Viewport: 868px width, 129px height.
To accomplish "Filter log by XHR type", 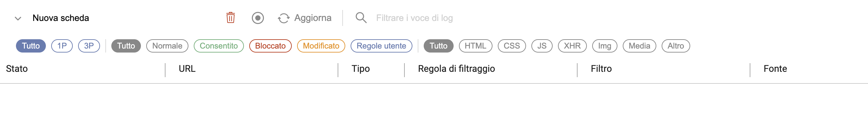I will pos(572,46).
